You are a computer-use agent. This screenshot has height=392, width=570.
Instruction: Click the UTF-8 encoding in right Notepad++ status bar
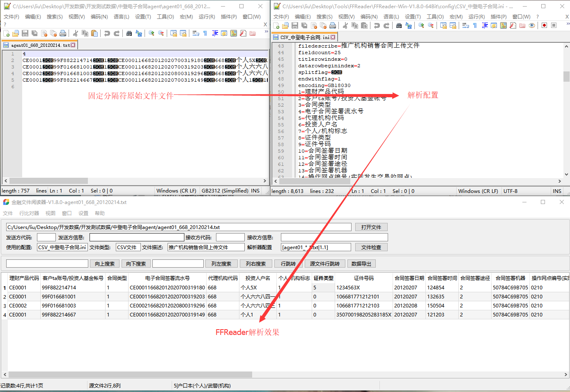510,191
